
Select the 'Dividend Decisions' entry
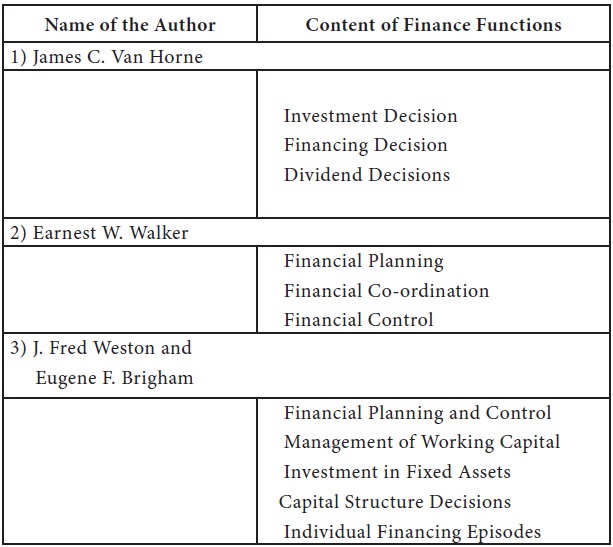[x=366, y=175]
